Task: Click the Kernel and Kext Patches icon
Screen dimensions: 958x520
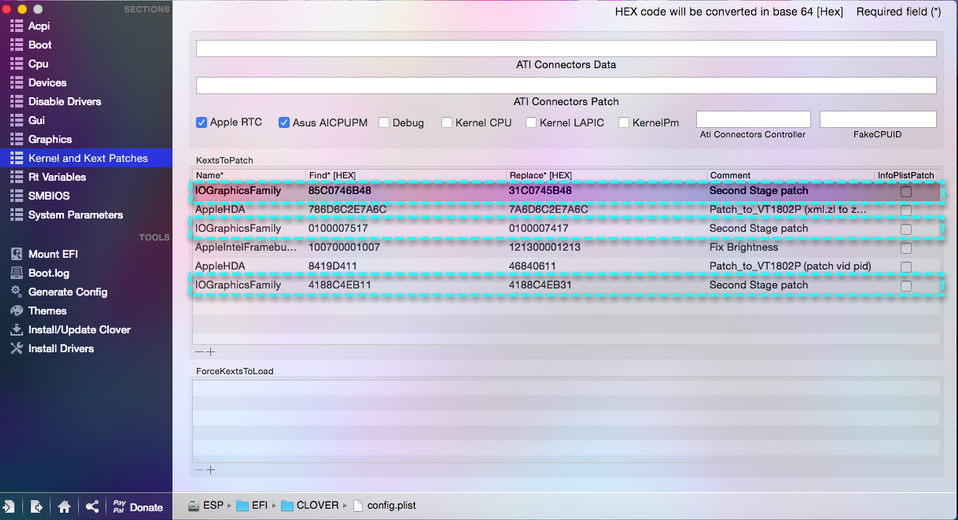Action: coord(16,158)
